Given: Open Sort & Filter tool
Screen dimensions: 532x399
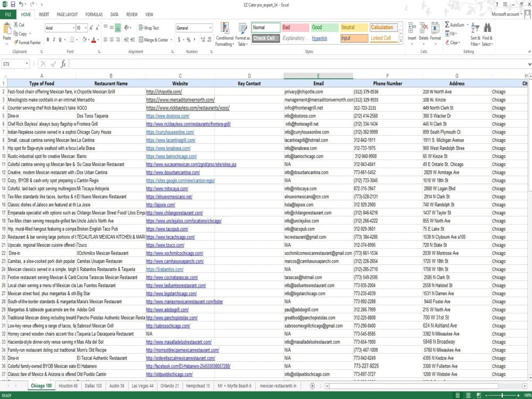Looking at the screenshot, I should [475, 35].
